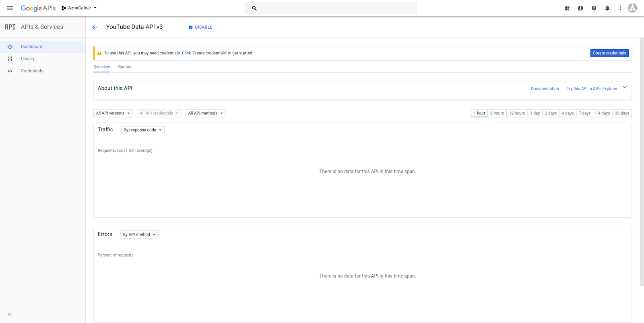Open Traffic By response code dropdown
The image size is (644, 323).
click(143, 130)
